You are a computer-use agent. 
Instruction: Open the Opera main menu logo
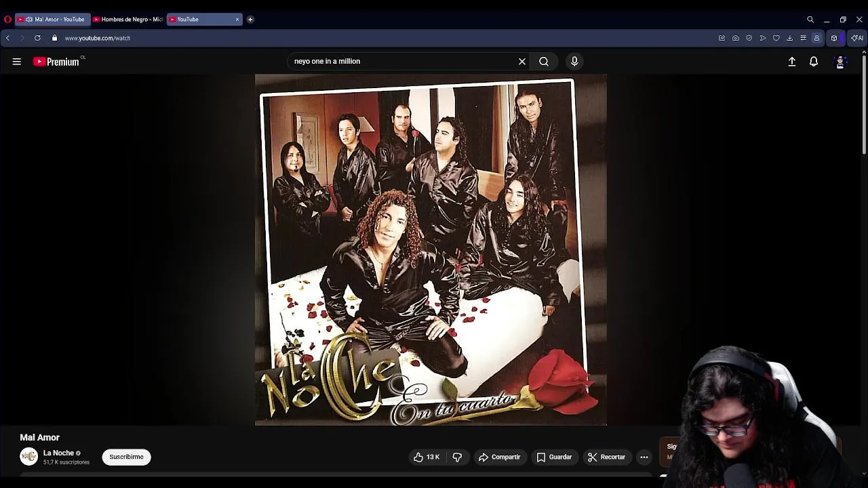pyautogui.click(x=7, y=20)
